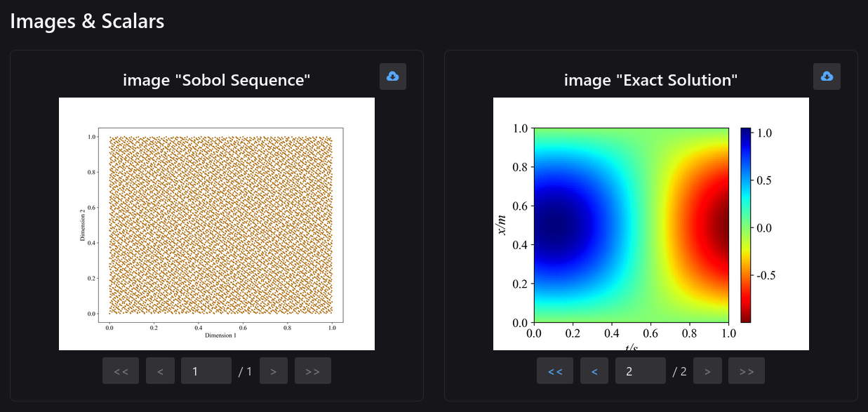The width and height of the screenshot is (868, 412).
Task: Jump to last Sobol Sequence image
Action: point(313,371)
